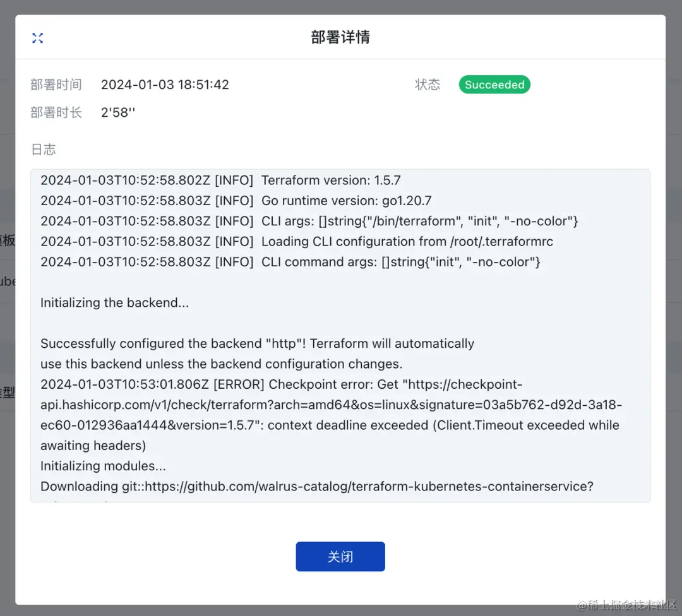Image resolution: width=682 pixels, height=616 pixels.
Task: Click the deployment time 2024-01-03 18:51:42
Action: [x=165, y=85]
